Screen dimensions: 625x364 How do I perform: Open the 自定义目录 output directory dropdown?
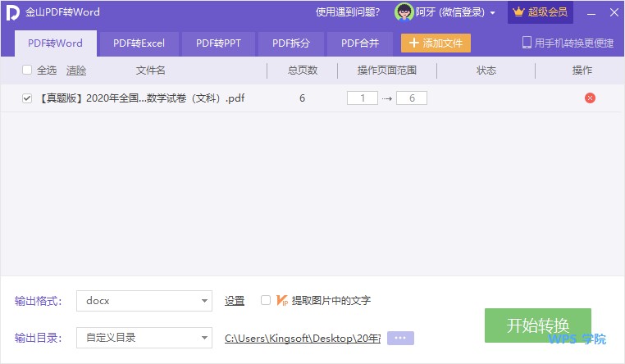pos(204,338)
